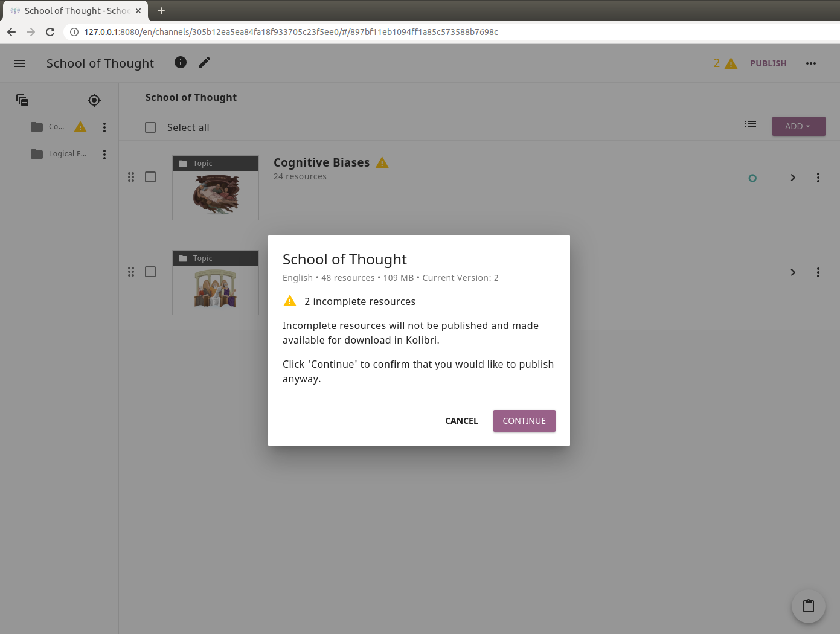
Task: Go back in browser history
Action: click(x=11, y=32)
